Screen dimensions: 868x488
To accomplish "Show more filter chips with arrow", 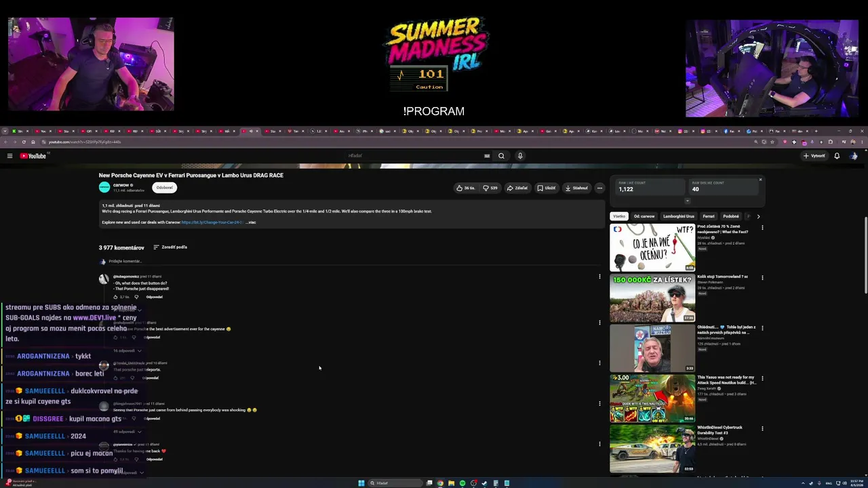I will [758, 216].
